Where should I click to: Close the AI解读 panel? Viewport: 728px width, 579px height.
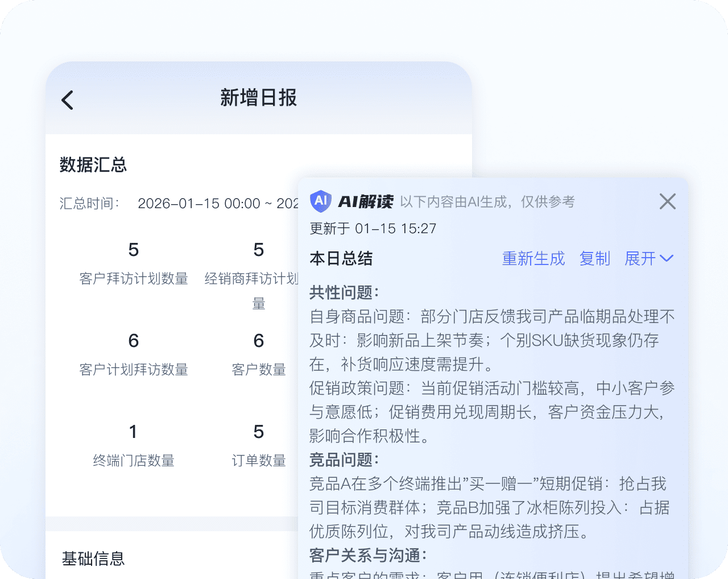tap(667, 201)
